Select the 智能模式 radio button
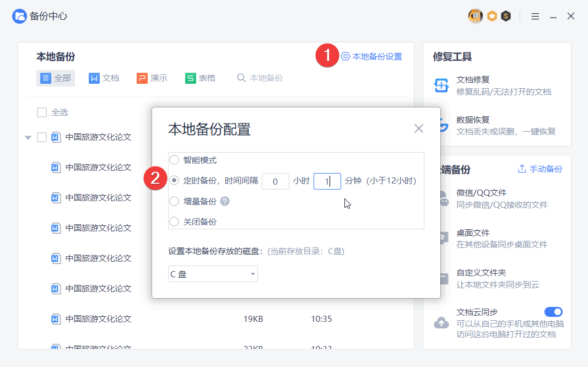This screenshot has width=588, height=367. 173,161
